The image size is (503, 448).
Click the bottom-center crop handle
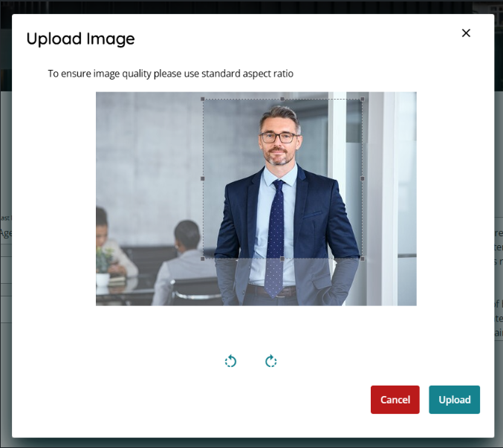tap(282, 259)
